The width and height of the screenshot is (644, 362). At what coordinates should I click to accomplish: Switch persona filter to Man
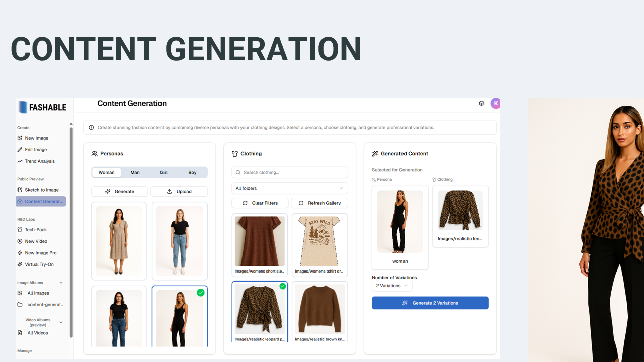tap(135, 172)
